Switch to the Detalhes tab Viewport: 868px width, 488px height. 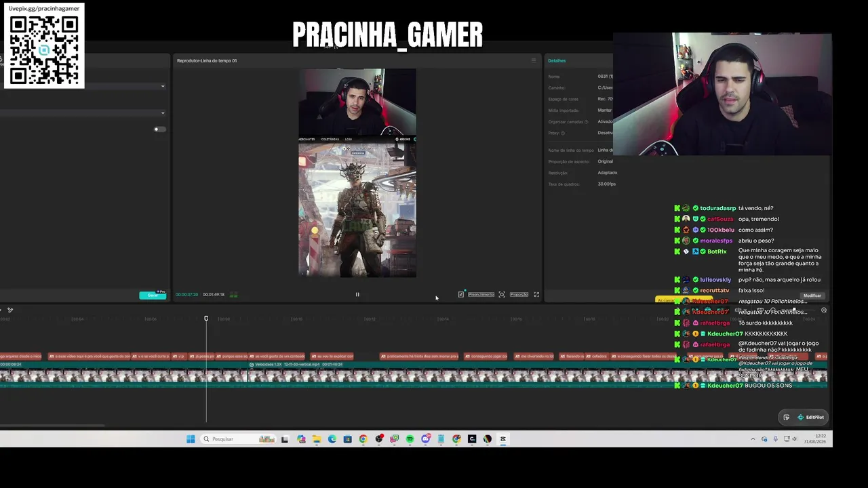[x=557, y=60]
